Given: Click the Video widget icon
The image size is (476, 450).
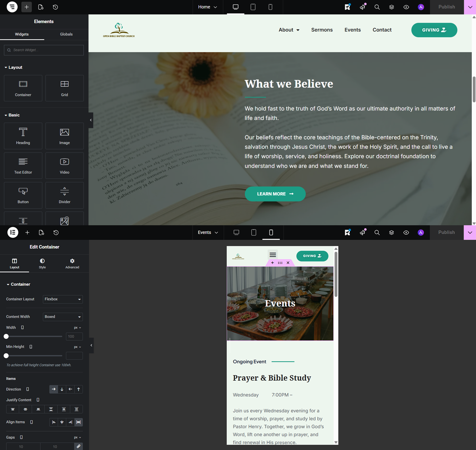Looking at the screenshot, I should (64, 162).
